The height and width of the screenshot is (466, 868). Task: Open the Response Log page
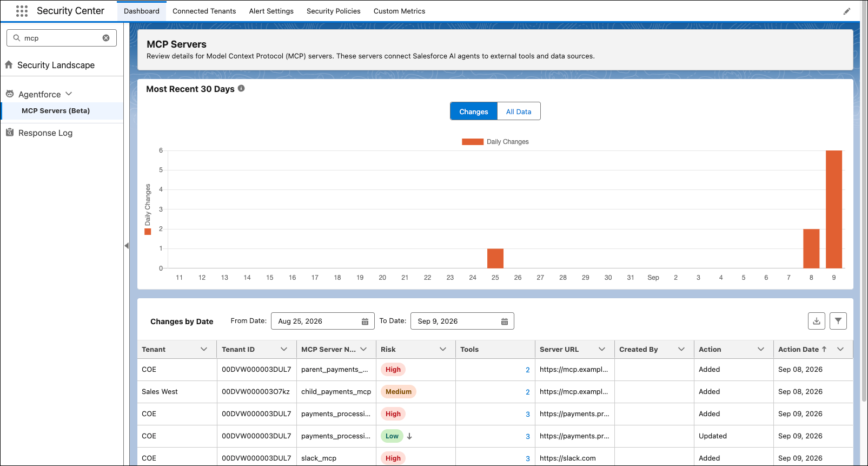(x=45, y=133)
